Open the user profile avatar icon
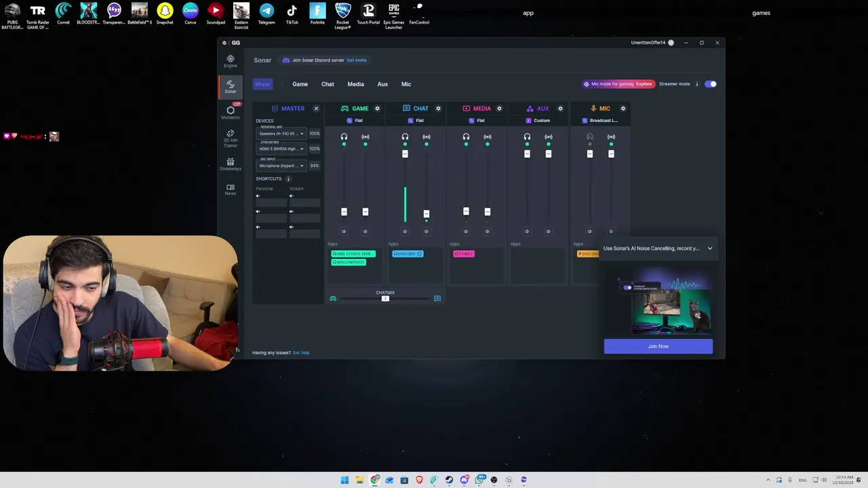The height and width of the screenshot is (488, 868). (x=671, y=43)
